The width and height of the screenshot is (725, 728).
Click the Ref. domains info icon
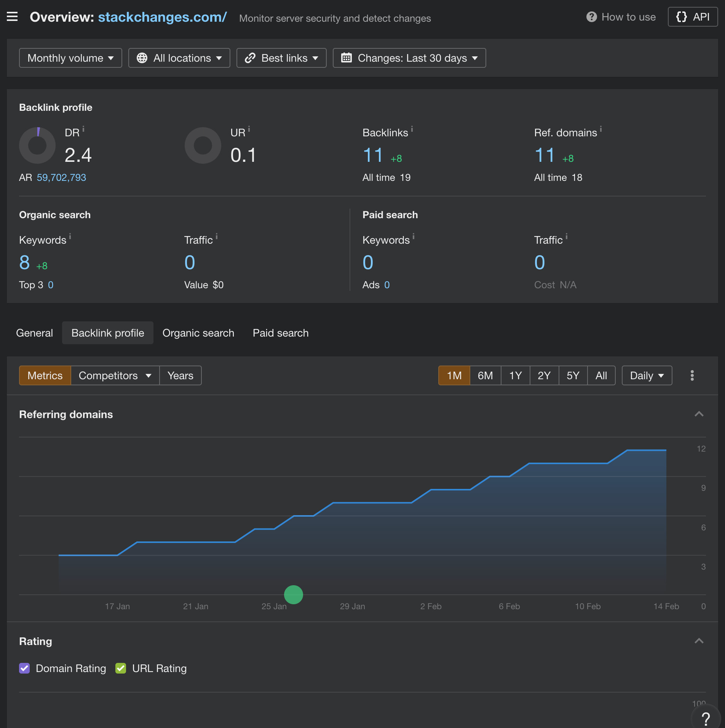(601, 129)
